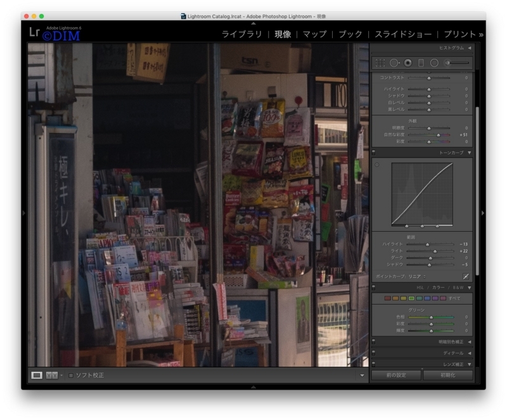Click the 前の設定 button
The width and height of the screenshot is (507, 420).
pos(397,376)
